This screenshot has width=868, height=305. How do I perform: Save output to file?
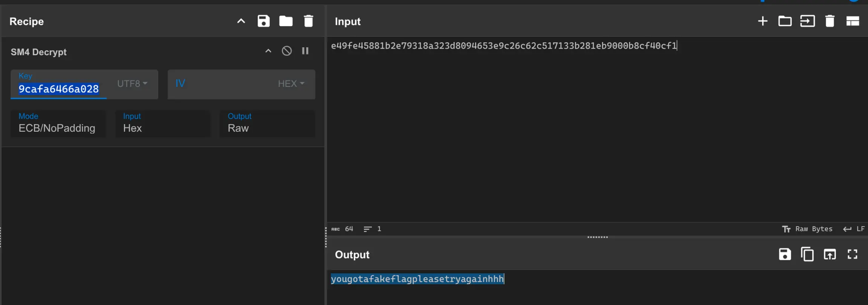pos(785,254)
